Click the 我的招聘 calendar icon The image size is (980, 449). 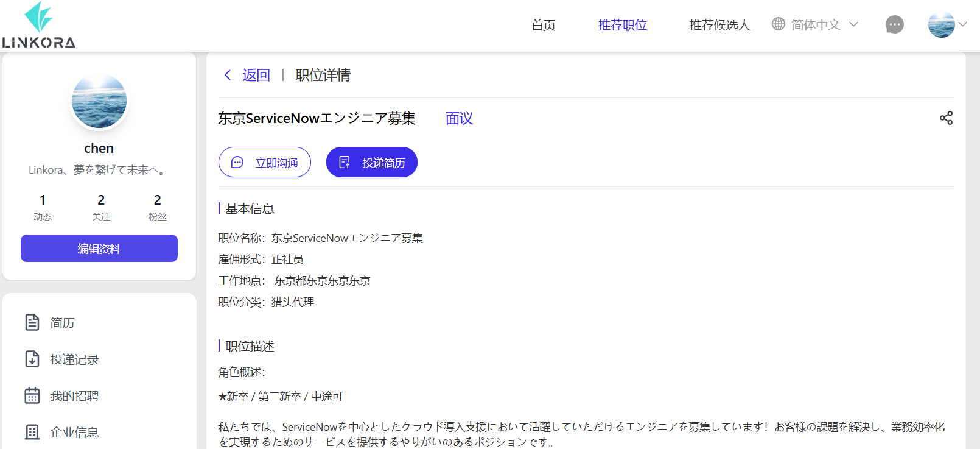tap(32, 395)
